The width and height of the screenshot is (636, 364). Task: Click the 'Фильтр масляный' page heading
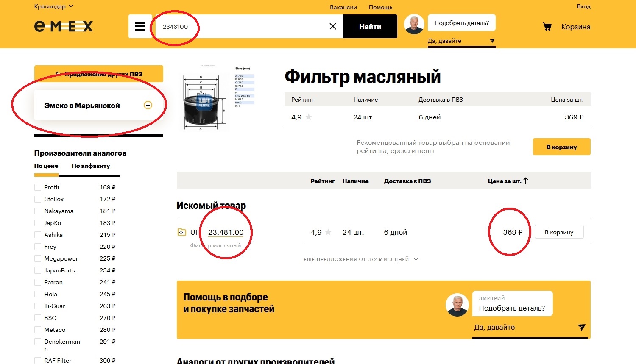coord(363,77)
